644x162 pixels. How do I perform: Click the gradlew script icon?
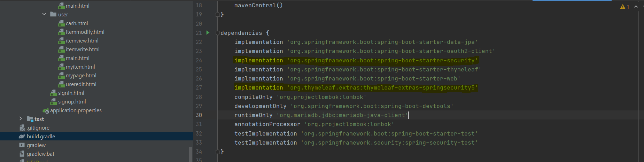pos(22,145)
